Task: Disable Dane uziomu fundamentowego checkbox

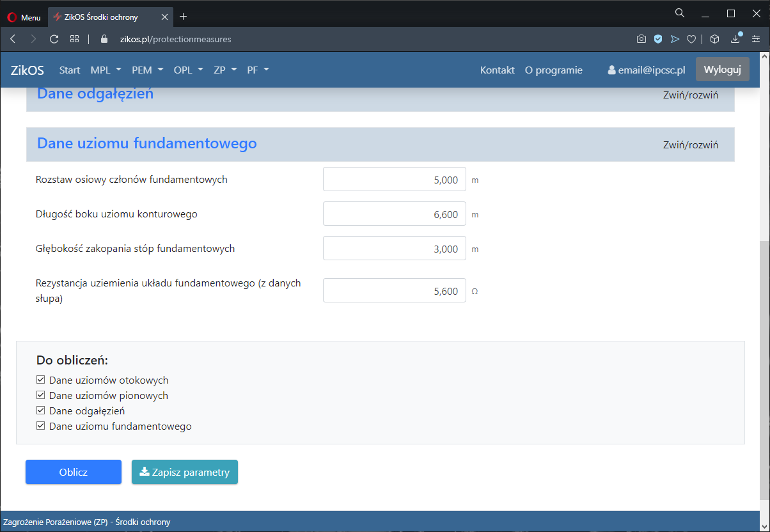Action: coord(41,426)
